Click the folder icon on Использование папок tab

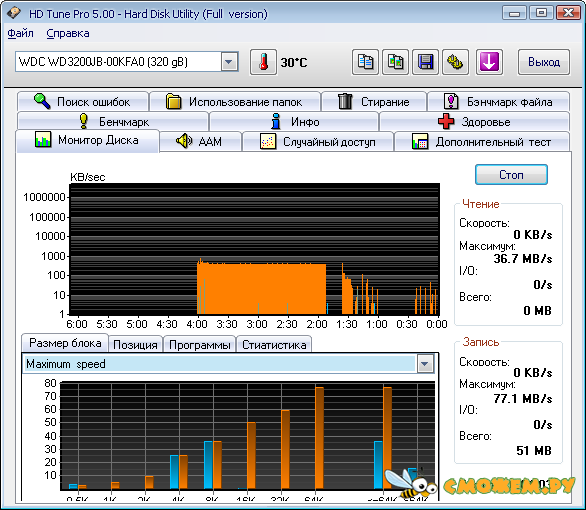click(173, 101)
